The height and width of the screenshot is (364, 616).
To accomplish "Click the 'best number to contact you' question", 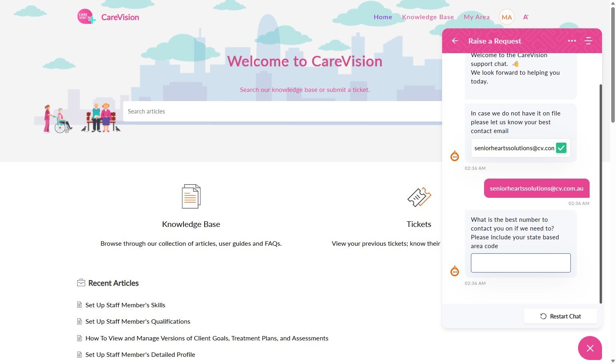I will [x=515, y=233].
